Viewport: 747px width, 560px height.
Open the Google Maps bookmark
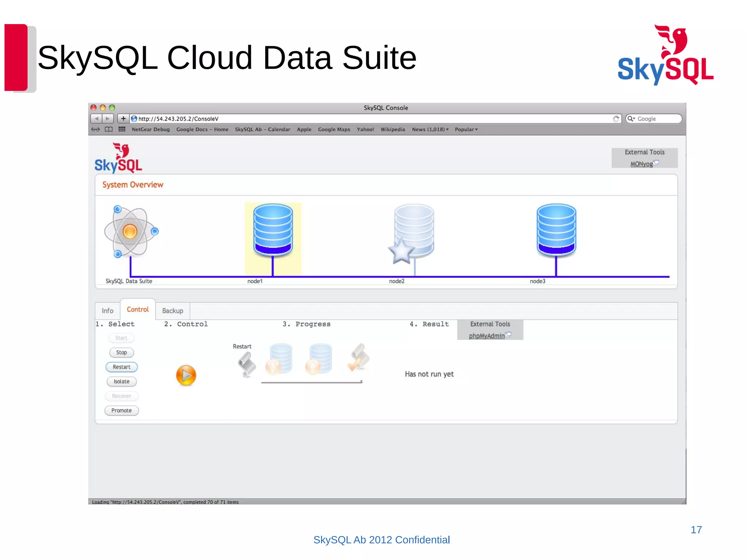[x=334, y=129]
